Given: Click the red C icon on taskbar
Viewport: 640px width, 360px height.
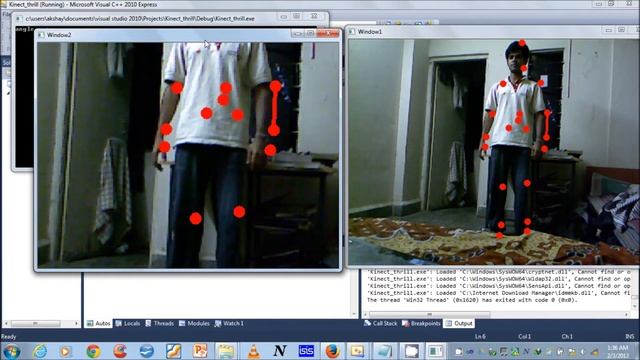Looking at the screenshot, I should [x=120, y=351].
